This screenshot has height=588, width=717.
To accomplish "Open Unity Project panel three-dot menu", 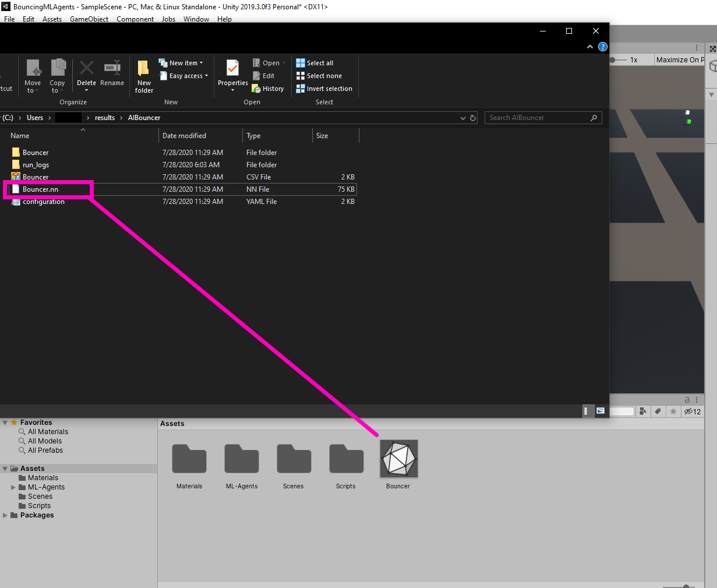I will coord(697,400).
